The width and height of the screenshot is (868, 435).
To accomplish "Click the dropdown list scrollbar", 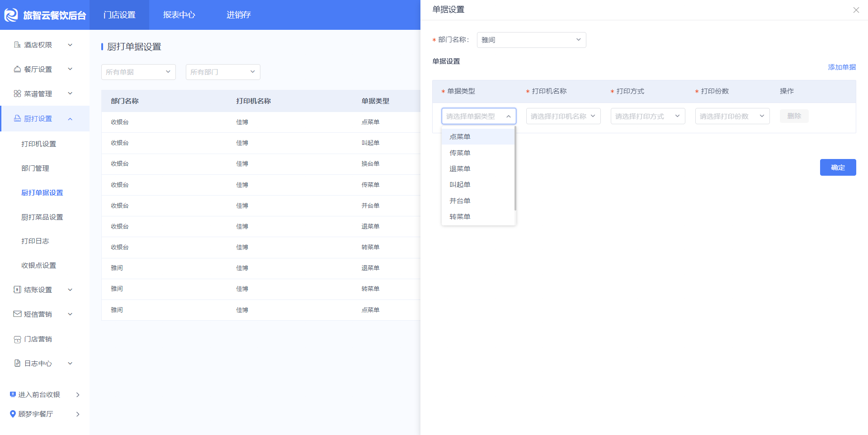I will (x=515, y=168).
